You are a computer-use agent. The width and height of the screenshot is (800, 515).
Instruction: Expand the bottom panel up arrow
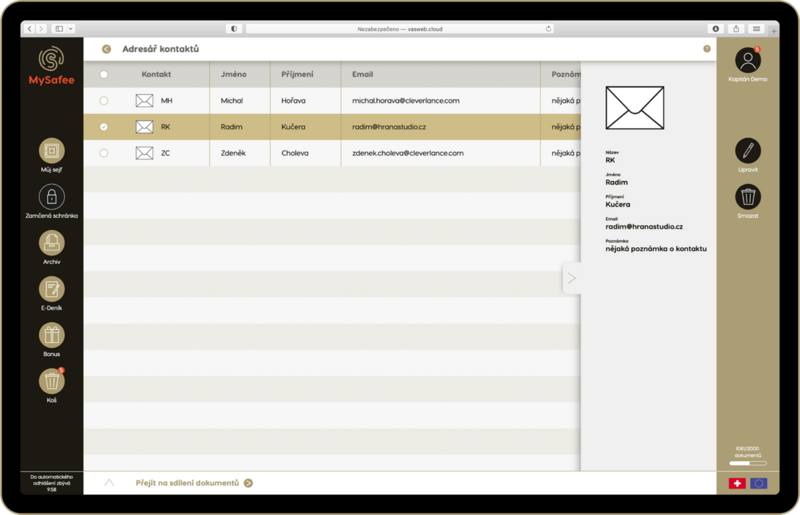pyautogui.click(x=109, y=483)
